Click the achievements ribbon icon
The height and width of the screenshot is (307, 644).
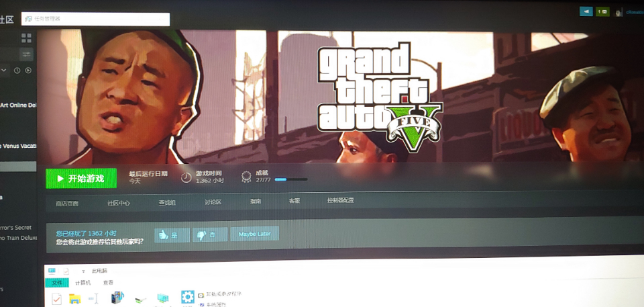click(x=246, y=177)
